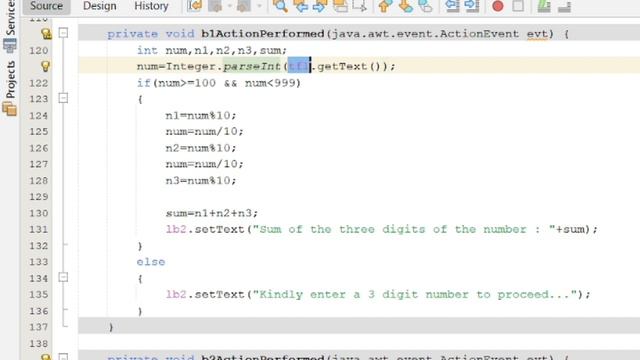Screen dimensions: 640x360
Task: Collapse the if-block fold at line 123
Action: coord(63,98)
